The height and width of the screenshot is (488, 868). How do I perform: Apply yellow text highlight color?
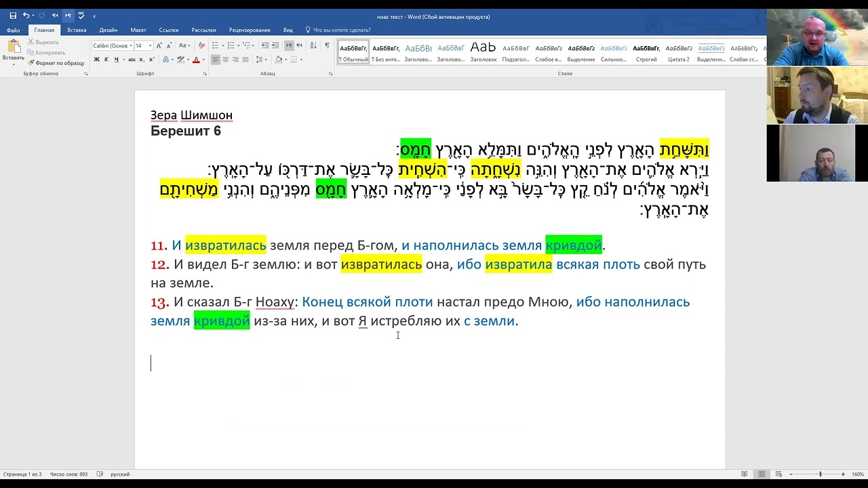(x=180, y=60)
